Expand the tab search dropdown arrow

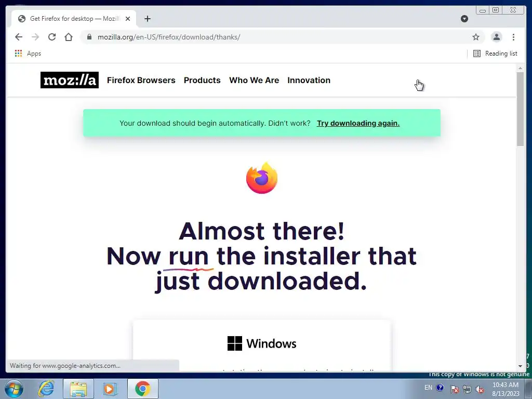[464, 19]
